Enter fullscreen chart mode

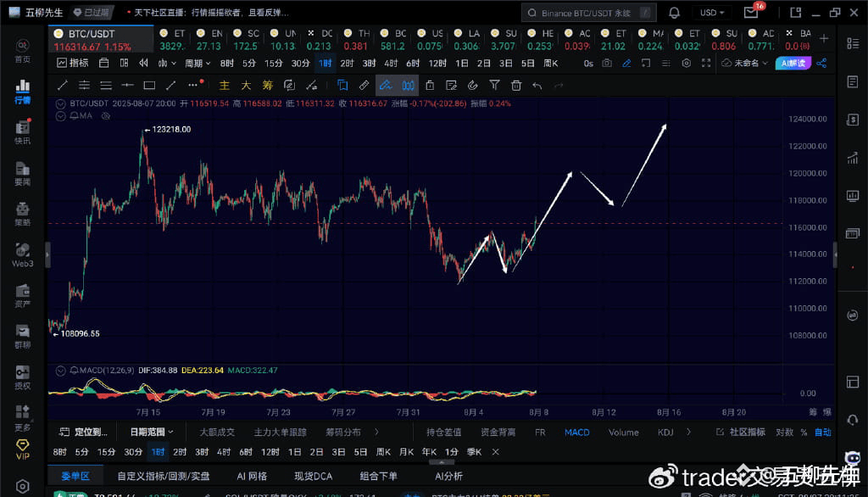click(x=706, y=63)
